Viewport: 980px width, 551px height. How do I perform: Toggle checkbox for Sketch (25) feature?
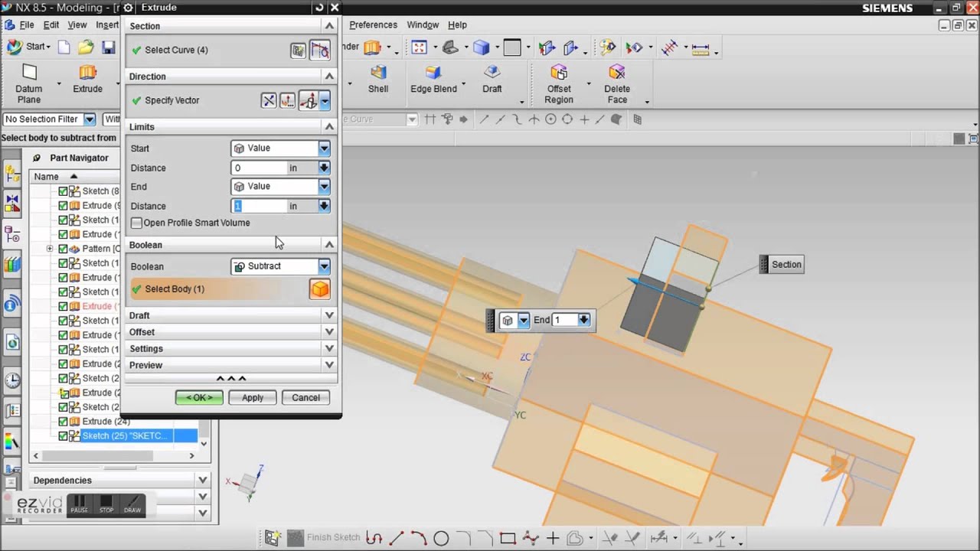(x=64, y=436)
